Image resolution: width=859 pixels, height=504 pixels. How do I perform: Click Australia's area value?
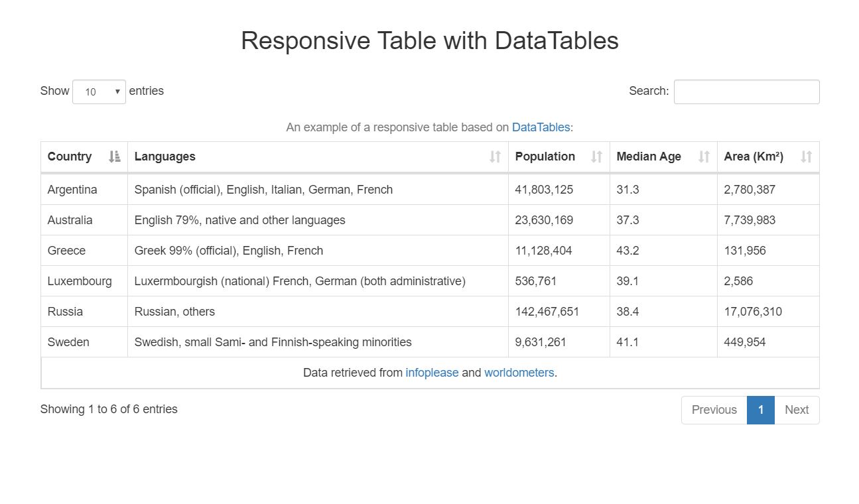pyautogui.click(x=750, y=220)
